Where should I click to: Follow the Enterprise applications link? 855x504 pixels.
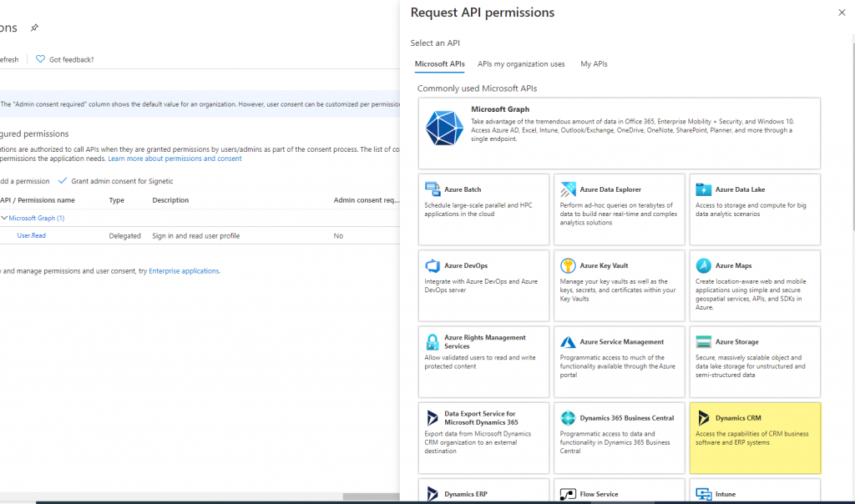point(185,271)
